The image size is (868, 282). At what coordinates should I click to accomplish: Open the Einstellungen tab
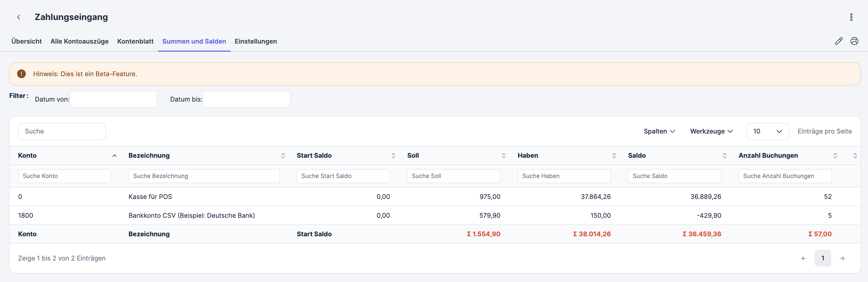point(255,41)
